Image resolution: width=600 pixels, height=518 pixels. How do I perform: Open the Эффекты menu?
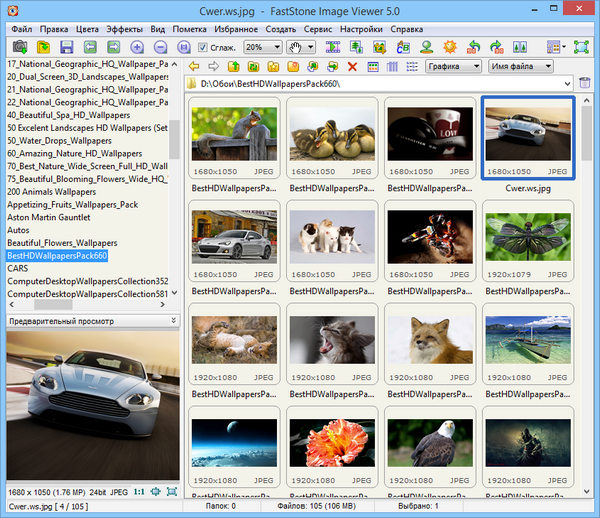pyautogui.click(x=124, y=29)
